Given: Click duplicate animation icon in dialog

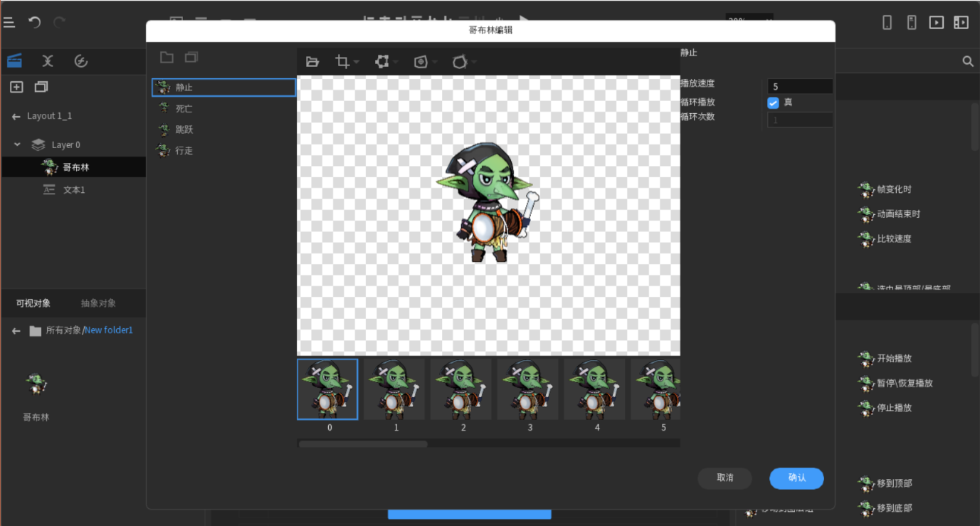Looking at the screenshot, I should click(191, 57).
